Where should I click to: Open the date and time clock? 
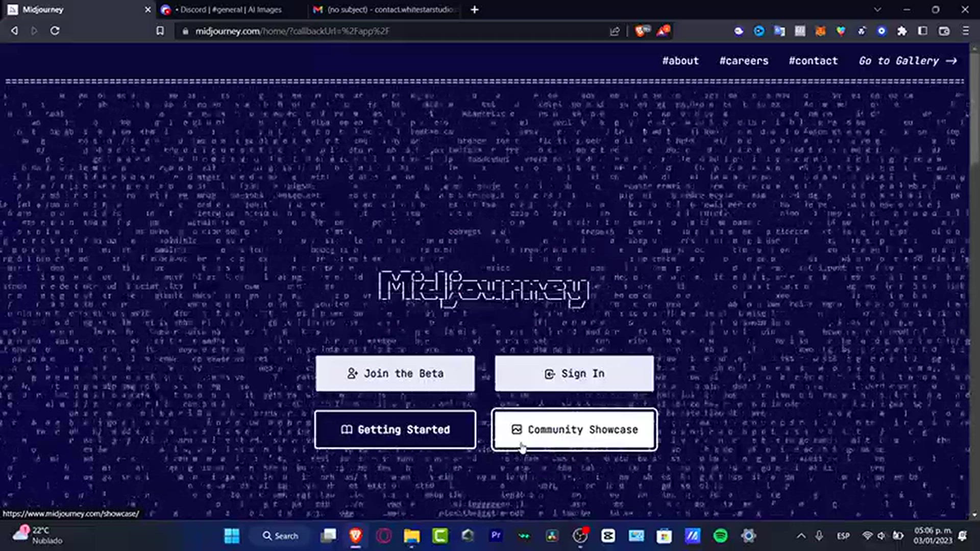coord(933,536)
